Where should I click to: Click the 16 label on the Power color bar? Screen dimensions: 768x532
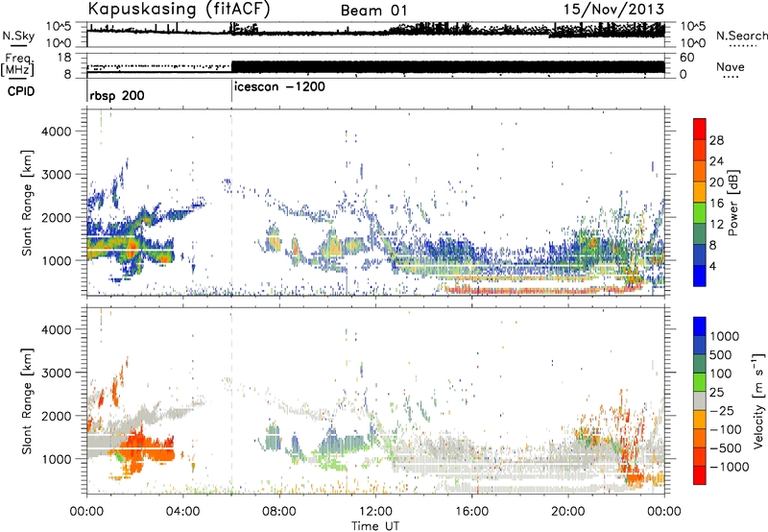[x=716, y=204]
